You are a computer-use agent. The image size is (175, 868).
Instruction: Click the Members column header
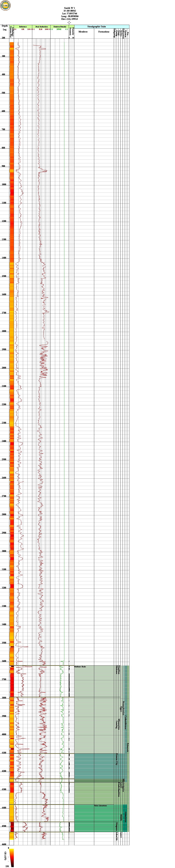(x=83, y=32)
